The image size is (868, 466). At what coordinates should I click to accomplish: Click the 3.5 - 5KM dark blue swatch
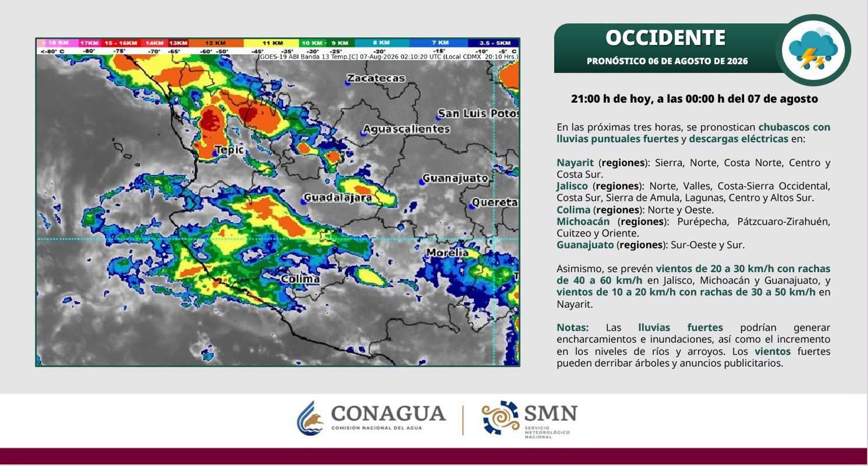click(494, 43)
